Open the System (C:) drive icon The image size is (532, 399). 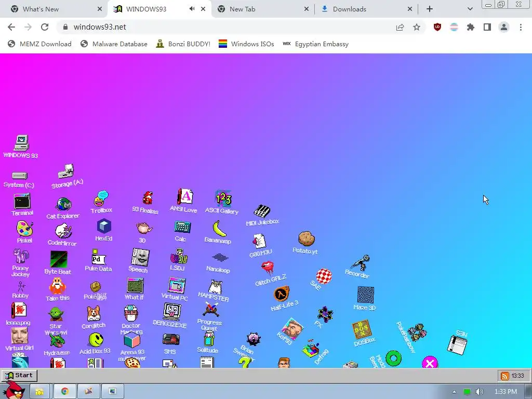pos(20,176)
